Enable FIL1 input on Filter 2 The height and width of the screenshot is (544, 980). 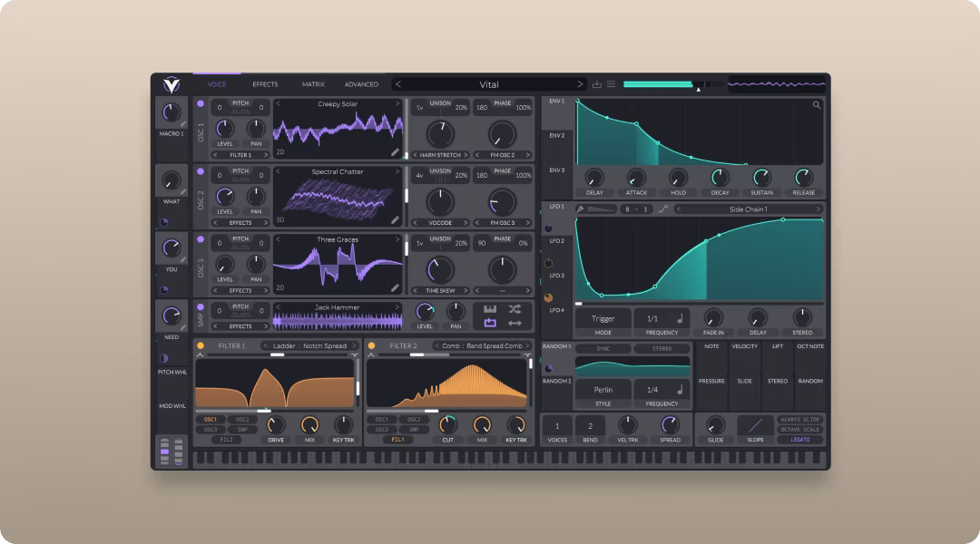(397, 439)
